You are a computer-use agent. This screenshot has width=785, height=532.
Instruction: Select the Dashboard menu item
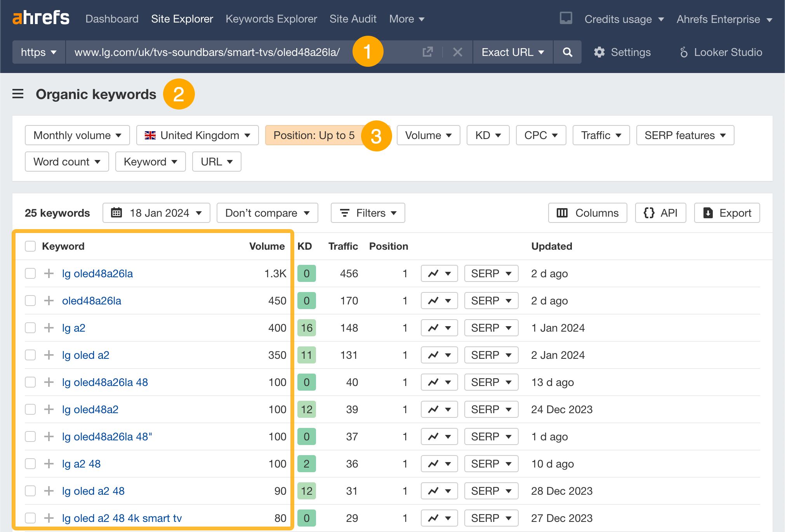pos(111,18)
